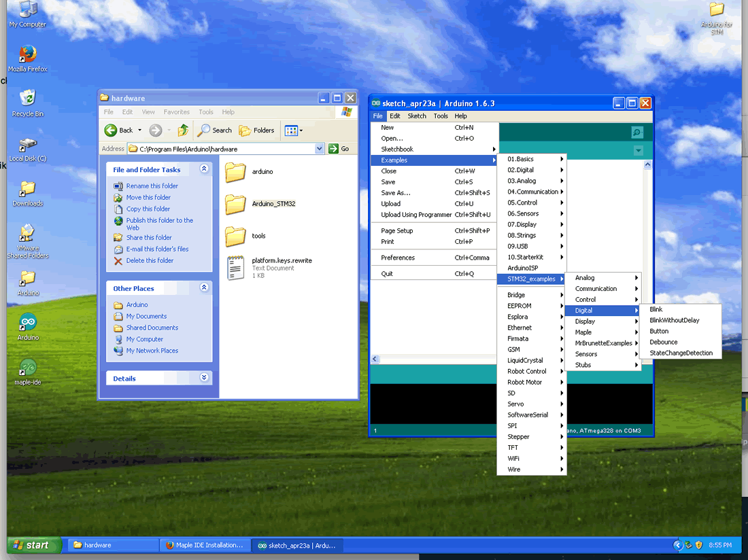Open the 01.Basics examples submenu
Screen dimensions: 748x560
pyautogui.click(x=531, y=159)
